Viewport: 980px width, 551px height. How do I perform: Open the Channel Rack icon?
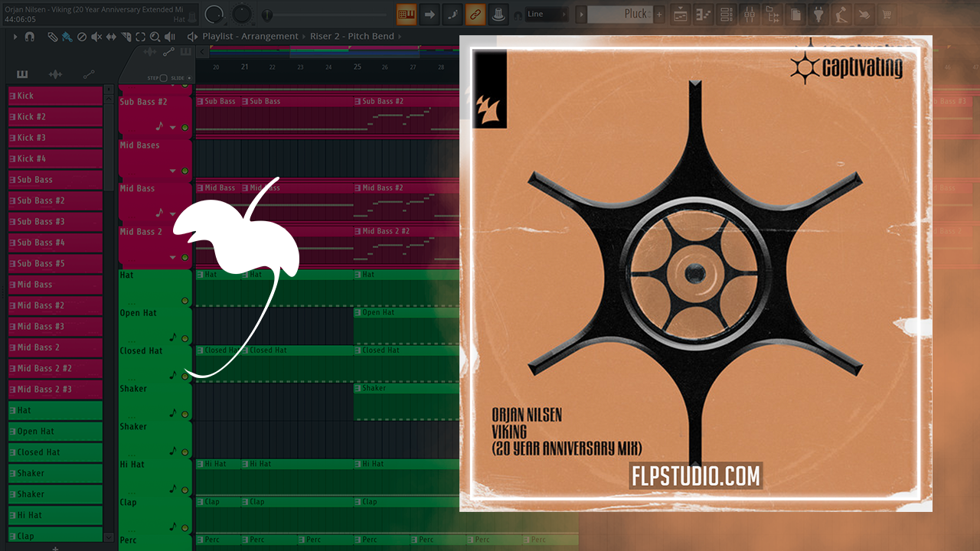(x=726, y=14)
